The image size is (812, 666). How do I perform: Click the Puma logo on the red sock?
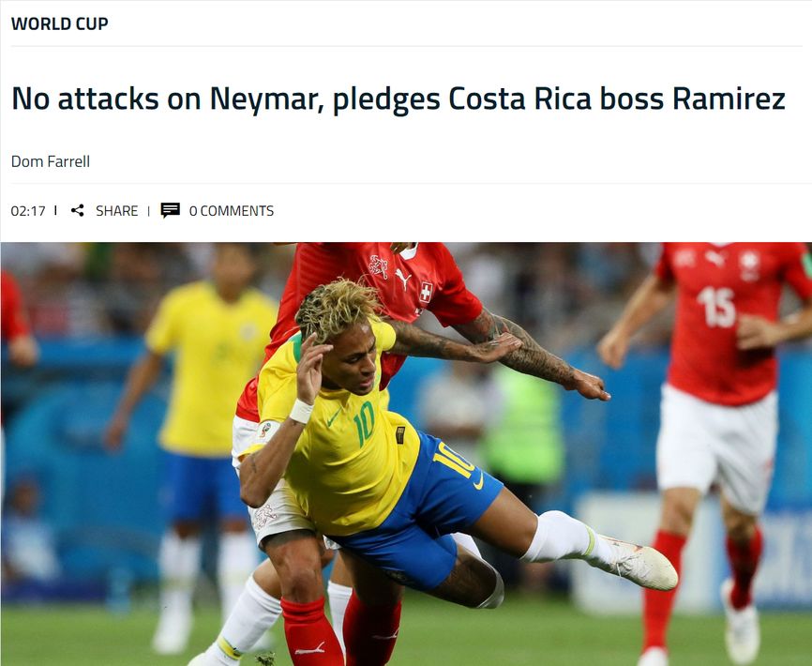click(309, 649)
